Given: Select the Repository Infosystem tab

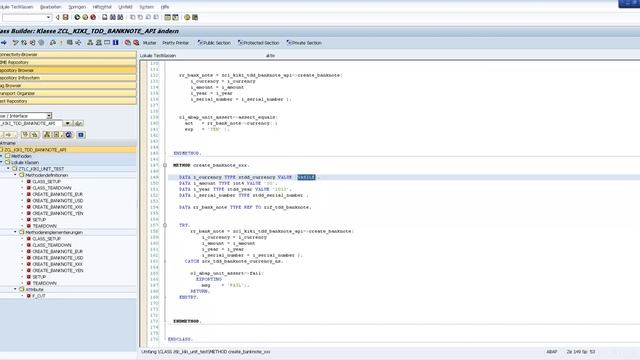Looking at the screenshot, I should coord(68,78).
